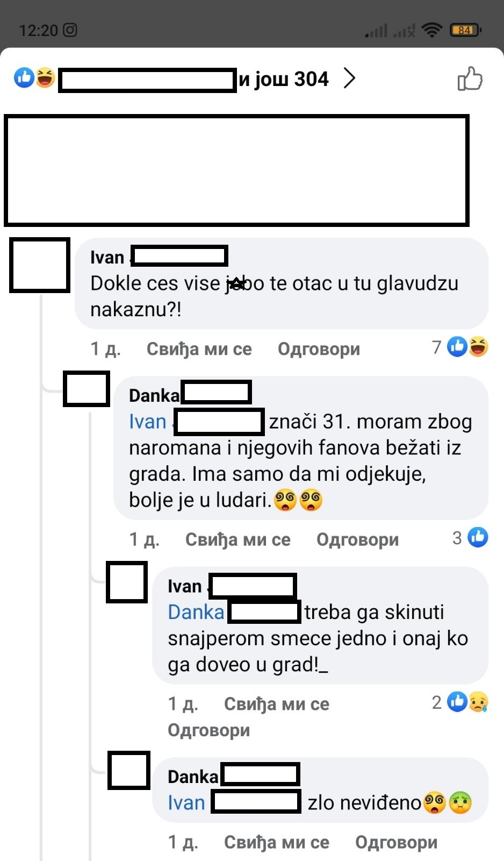Open the 7 reactions on Ivan's first comment
The width and height of the screenshot is (504, 861).
tap(460, 347)
